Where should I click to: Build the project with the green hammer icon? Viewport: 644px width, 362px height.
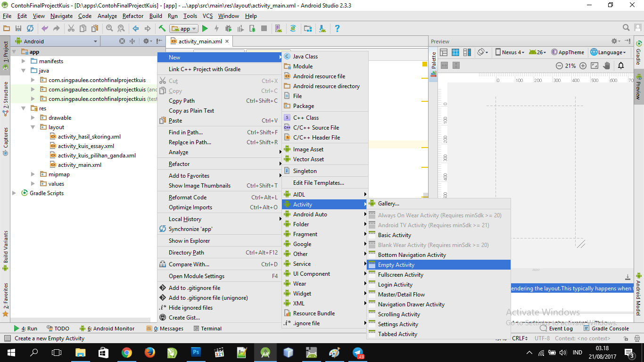point(162,29)
